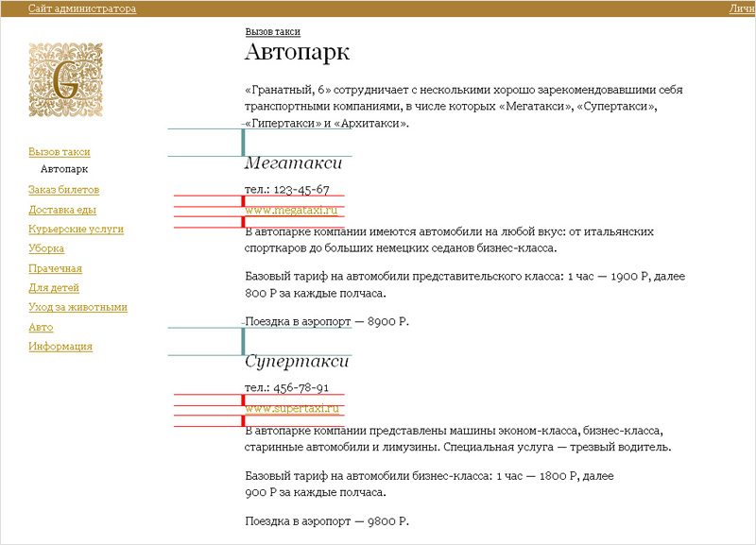Select Прачечная in the sidebar menu
Image resolution: width=756 pixels, height=545 pixels.
(55, 268)
